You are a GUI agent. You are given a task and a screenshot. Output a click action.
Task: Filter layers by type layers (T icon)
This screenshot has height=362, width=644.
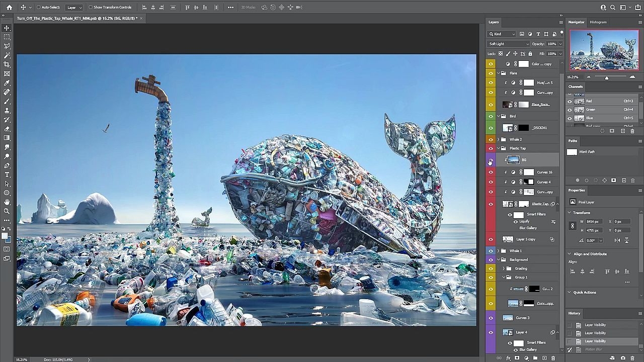click(x=538, y=34)
